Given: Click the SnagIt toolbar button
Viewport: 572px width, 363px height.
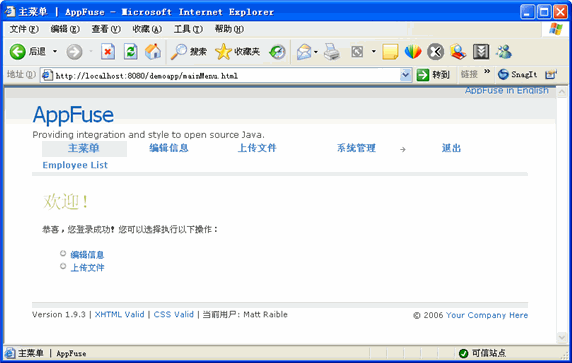Looking at the screenshot, I should (517, 74).
